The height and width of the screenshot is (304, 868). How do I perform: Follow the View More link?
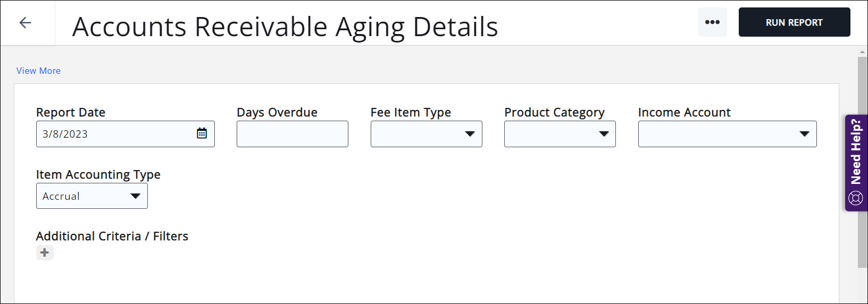pyautogui.click(x=38, y=71)
